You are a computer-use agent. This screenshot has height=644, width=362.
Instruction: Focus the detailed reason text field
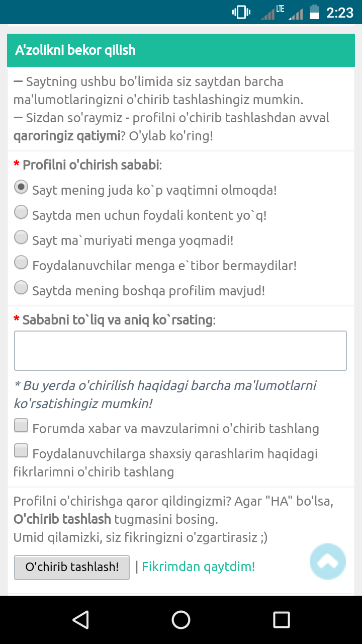(180, 351)
